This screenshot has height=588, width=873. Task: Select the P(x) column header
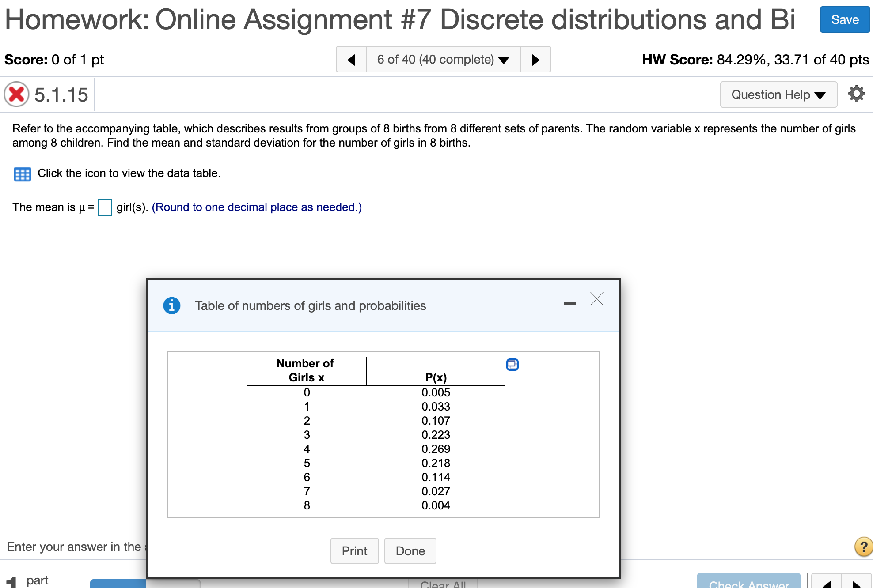coord(436,377)
